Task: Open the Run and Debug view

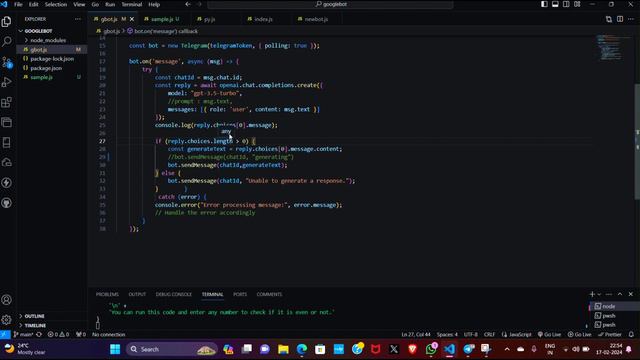Action: (x=7, y=82)
